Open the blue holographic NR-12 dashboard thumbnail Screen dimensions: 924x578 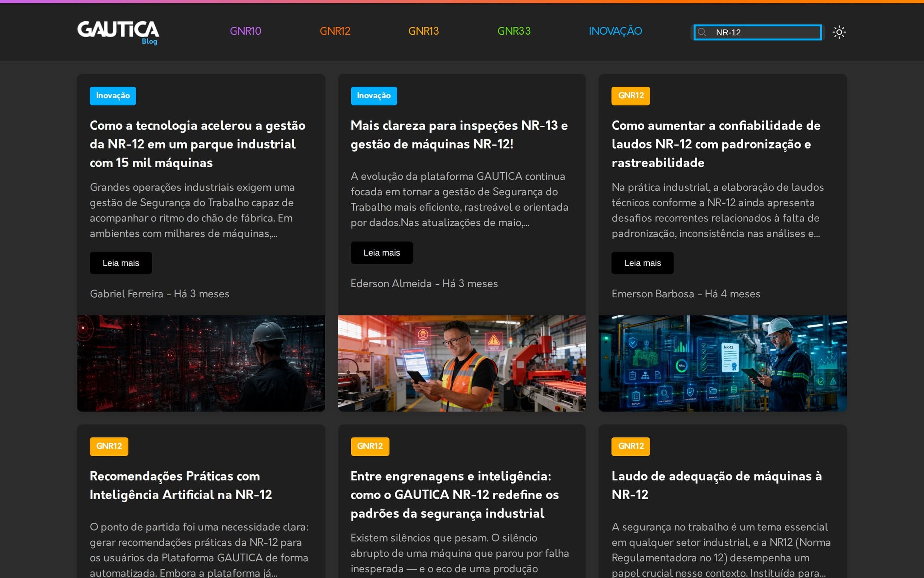pyautogui.click(x=722, y=363)
